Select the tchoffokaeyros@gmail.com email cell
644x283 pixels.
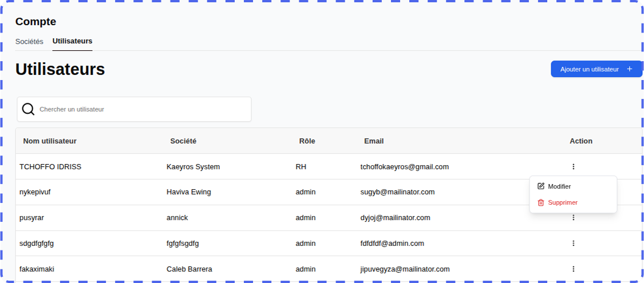coord(404,167)
